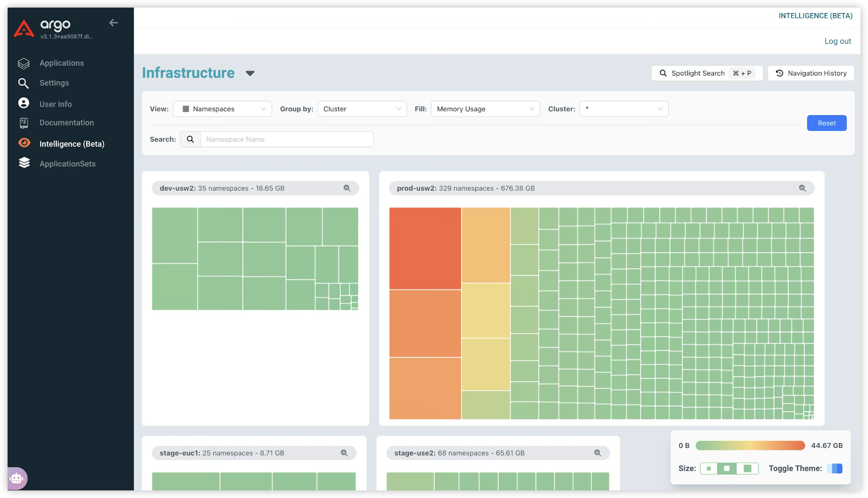This screenshot has width=868, height=498.
Task: Expand the Infrastructure title dropdown arrow
Action: point(250,73)
